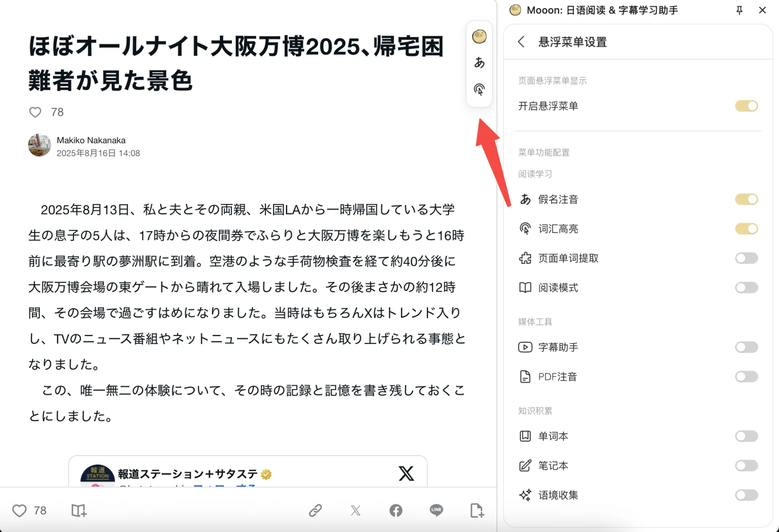Enable the 页面单词提取 switch

pyautogui.click(x=746, y=258)
